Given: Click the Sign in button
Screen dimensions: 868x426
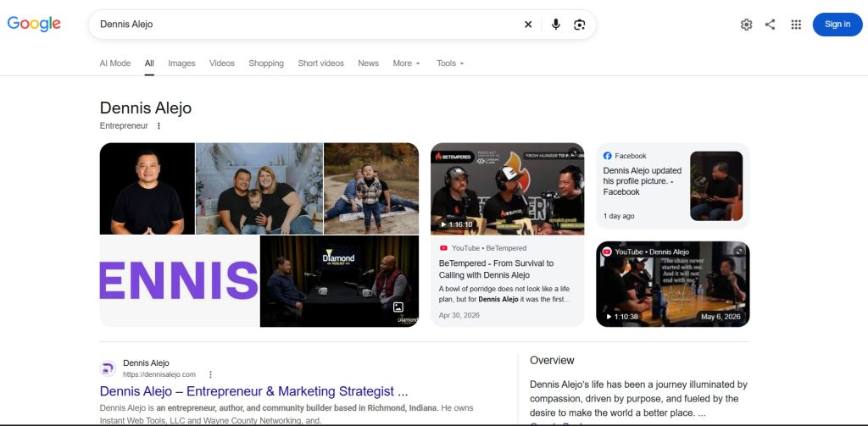Looking at the screenshot, I should [837, 25].
